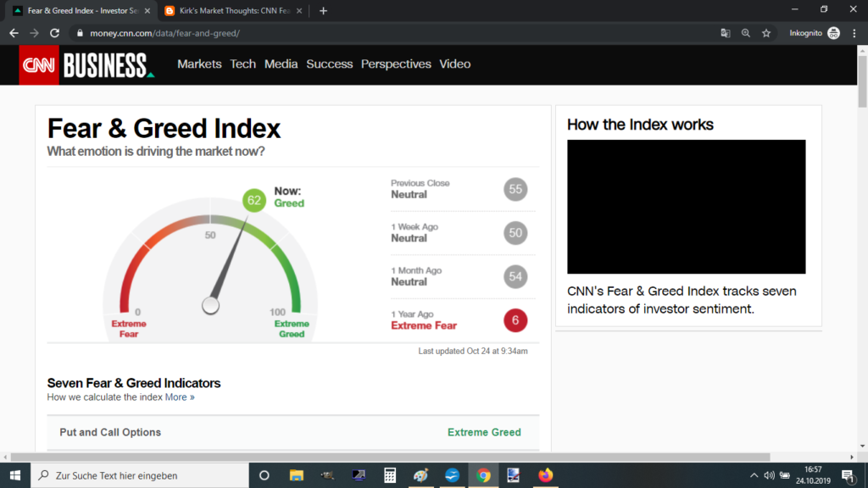This screenshot has height=488, width=868.
Task: Click the browser forward arrow
Action: tap(34, 33)
